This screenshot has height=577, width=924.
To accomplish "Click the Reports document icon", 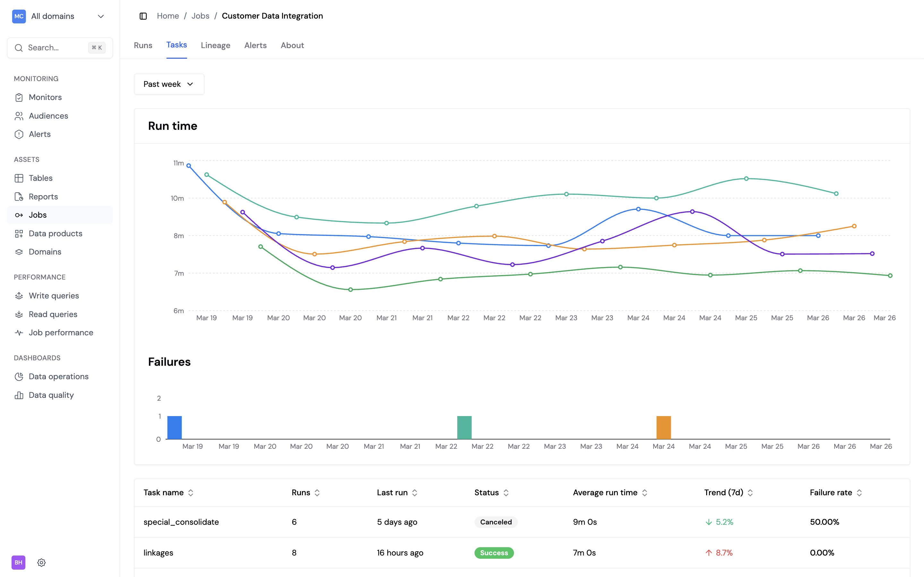I will (x=19, y=197).
